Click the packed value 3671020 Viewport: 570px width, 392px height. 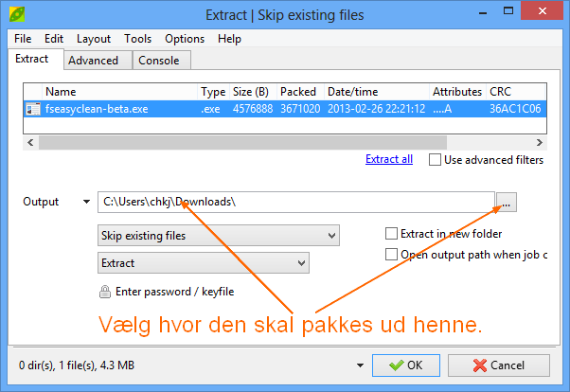point(300,109)
